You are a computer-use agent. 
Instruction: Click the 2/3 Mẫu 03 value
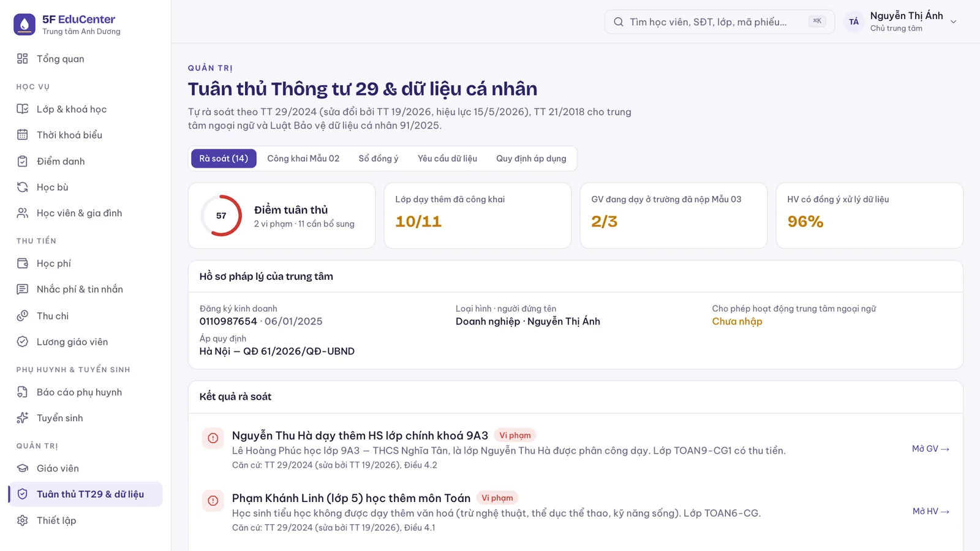(x=604, y=222)
